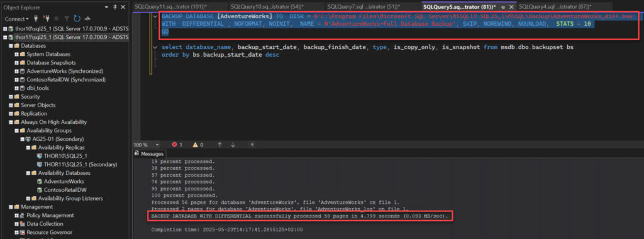The width and height of the screenshot is (644, 239).
Task: Click the Data Collection icon
Action: (22, 224)
